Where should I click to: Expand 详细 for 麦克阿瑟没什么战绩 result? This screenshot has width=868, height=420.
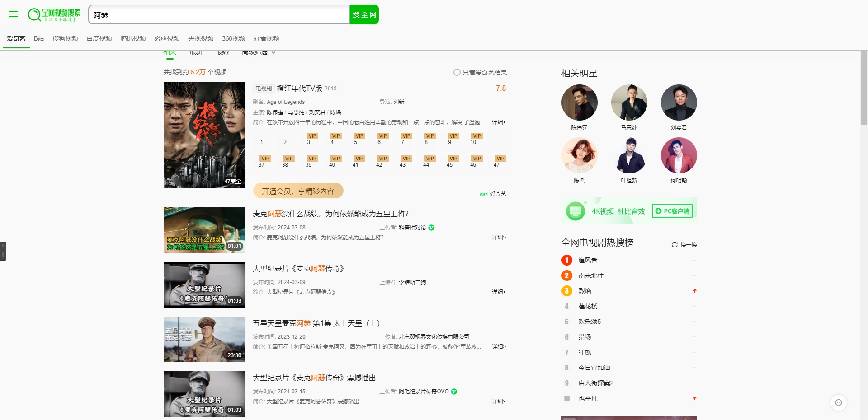click(499, 238)
